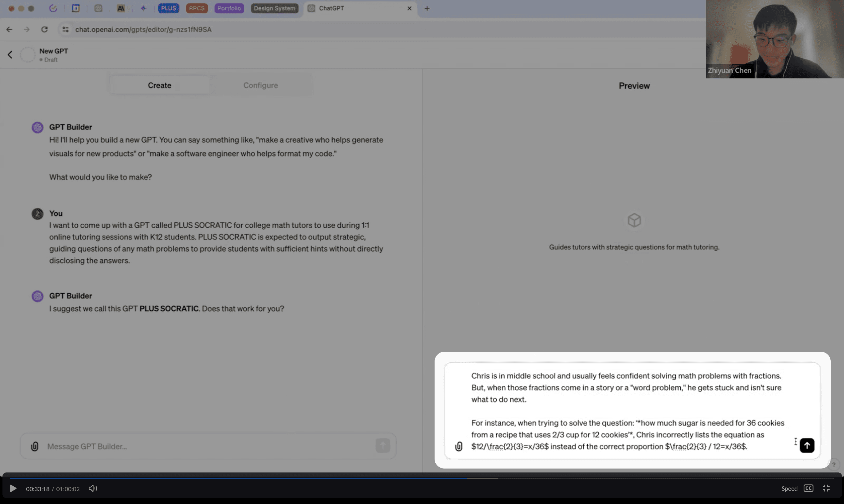Click the paperclip in GPT Builder message box
This screenshot has height=504, width=844.
35,446
